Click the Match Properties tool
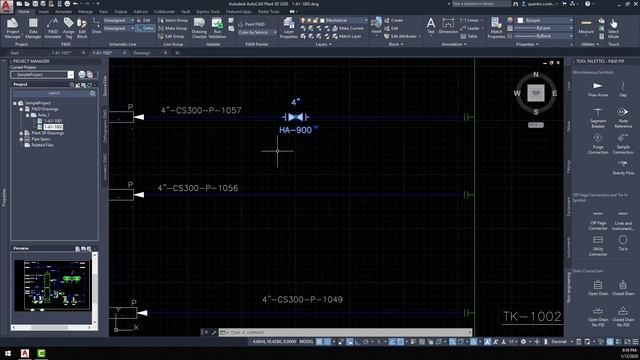This screenshot has height=360, width=640. 496,28
